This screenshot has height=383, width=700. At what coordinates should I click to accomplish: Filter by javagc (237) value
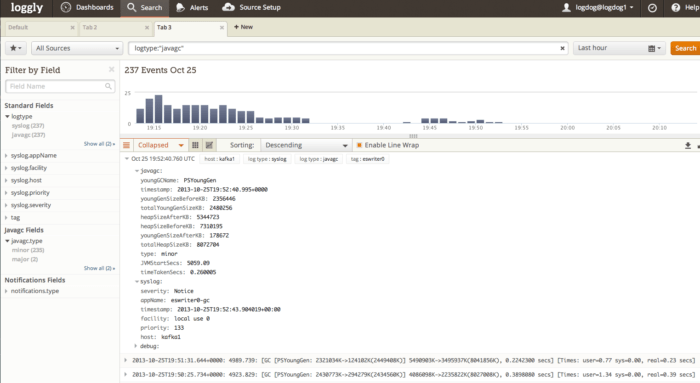click(x=28, y=135)
